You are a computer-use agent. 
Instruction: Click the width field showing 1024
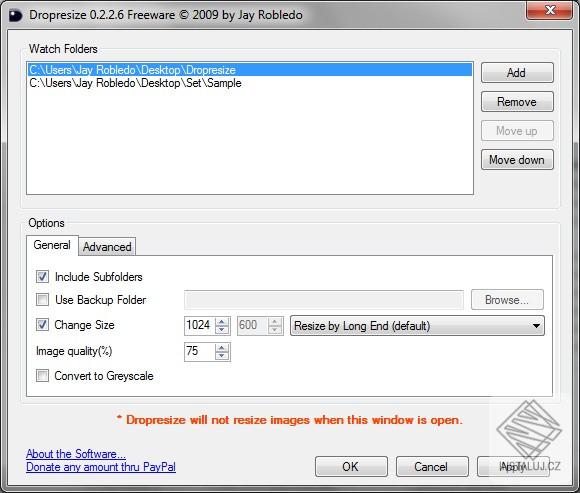[x=199, y=325]
